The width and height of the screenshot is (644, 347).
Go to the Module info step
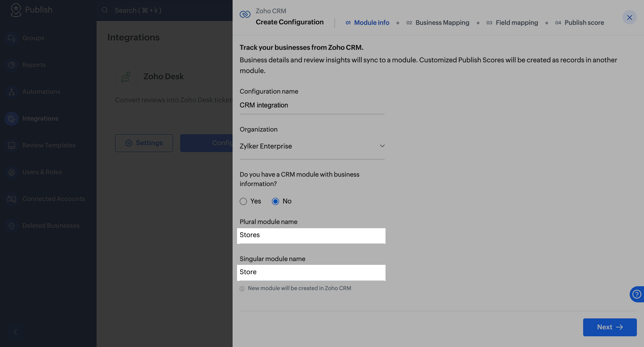tap(367, 22)
